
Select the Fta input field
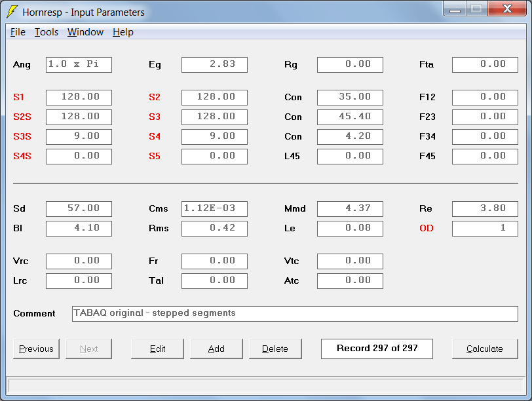pyautogui.click(x=485, y=65)
